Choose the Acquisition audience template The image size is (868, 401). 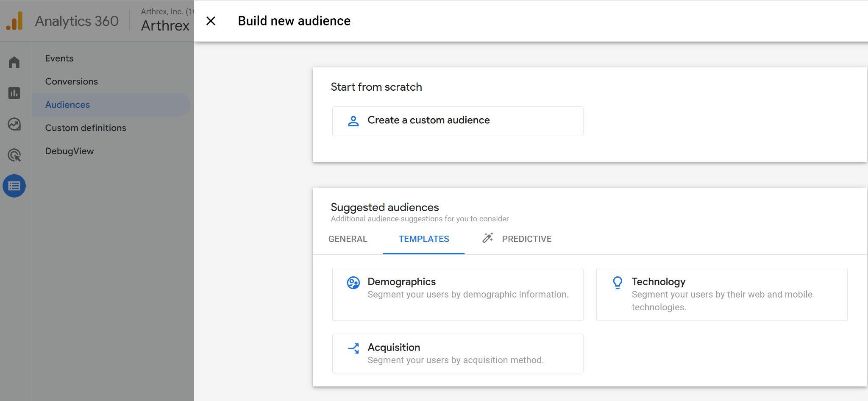coord(457,354)
